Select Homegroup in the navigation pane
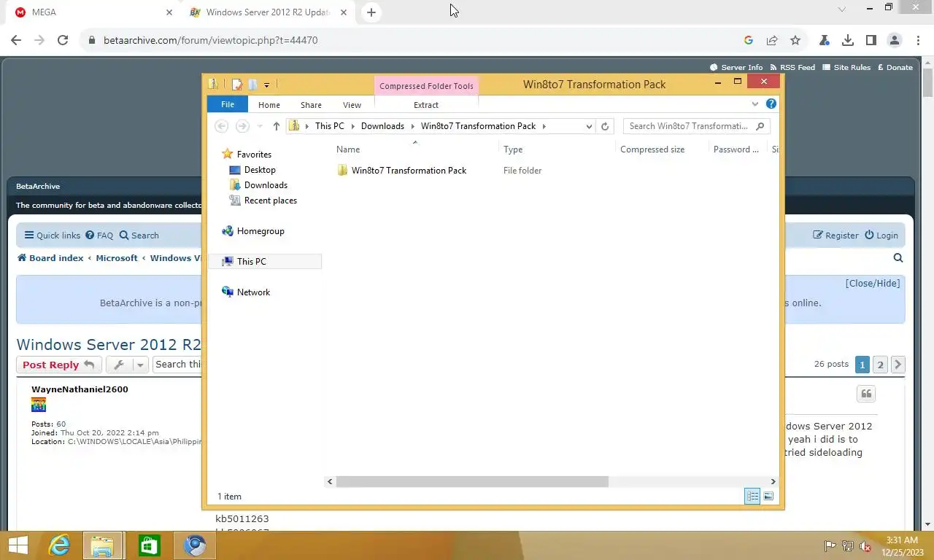Screen dimensions: 934x560 [260, 230]
